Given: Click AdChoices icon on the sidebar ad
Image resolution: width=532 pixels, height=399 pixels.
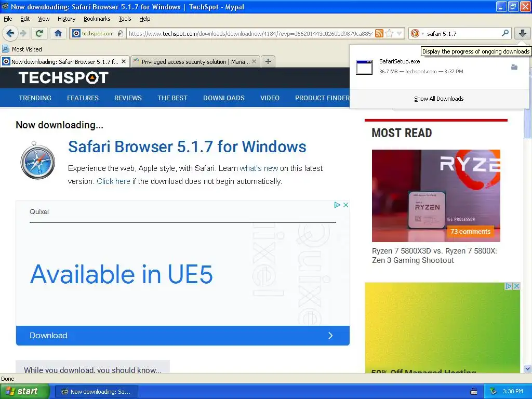Looking at the screenshot, I should click(508, 286).
